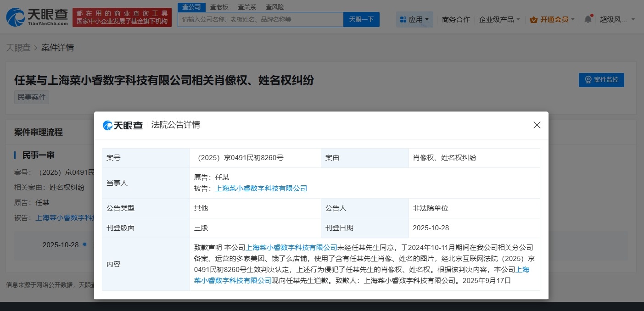Open the notification bell icon
This screenshot has width=644, height=311.
pos(588,19)
